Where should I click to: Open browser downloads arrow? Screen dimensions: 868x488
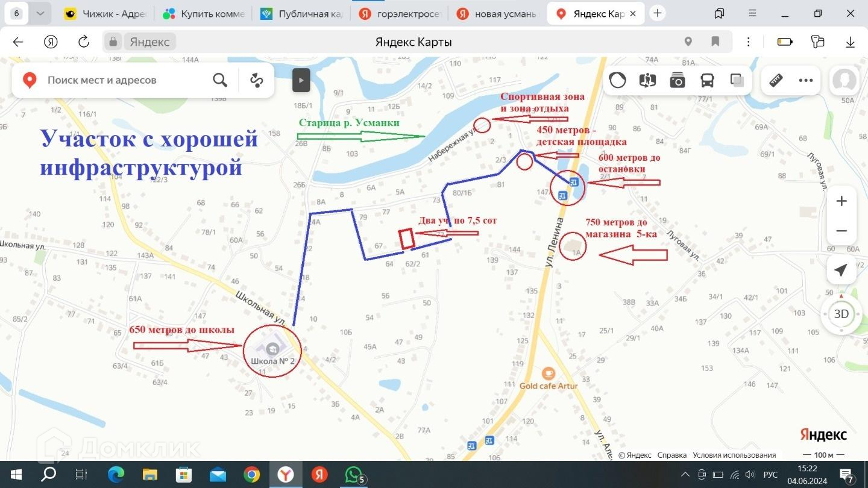851,42
